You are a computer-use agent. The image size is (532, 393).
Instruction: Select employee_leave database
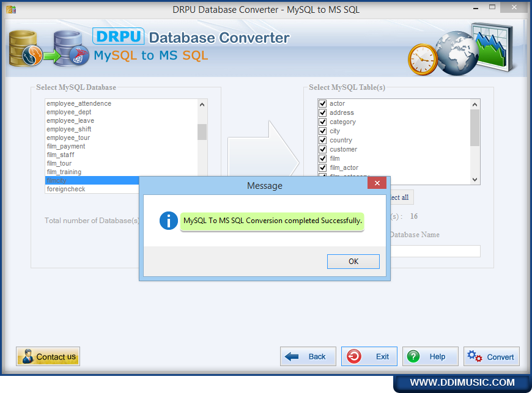click(x=121, y=120)
